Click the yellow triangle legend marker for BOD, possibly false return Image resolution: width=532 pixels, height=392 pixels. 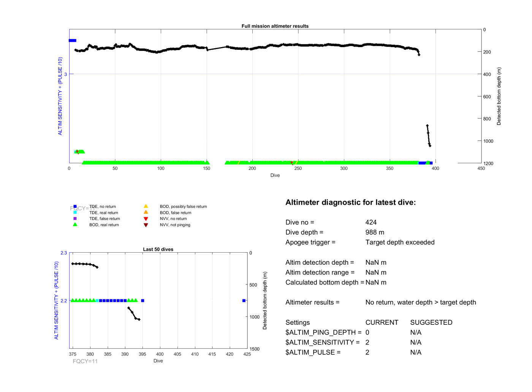[x=146, y=206]
